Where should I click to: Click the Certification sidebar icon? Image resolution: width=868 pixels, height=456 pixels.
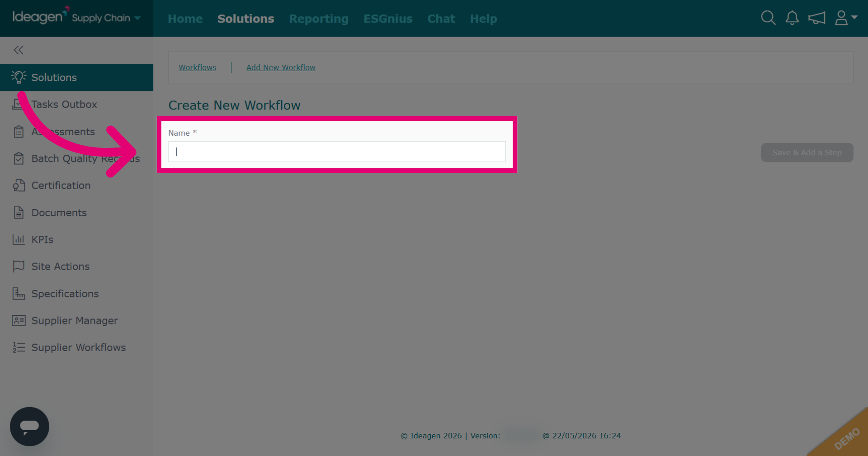point(19,185)
